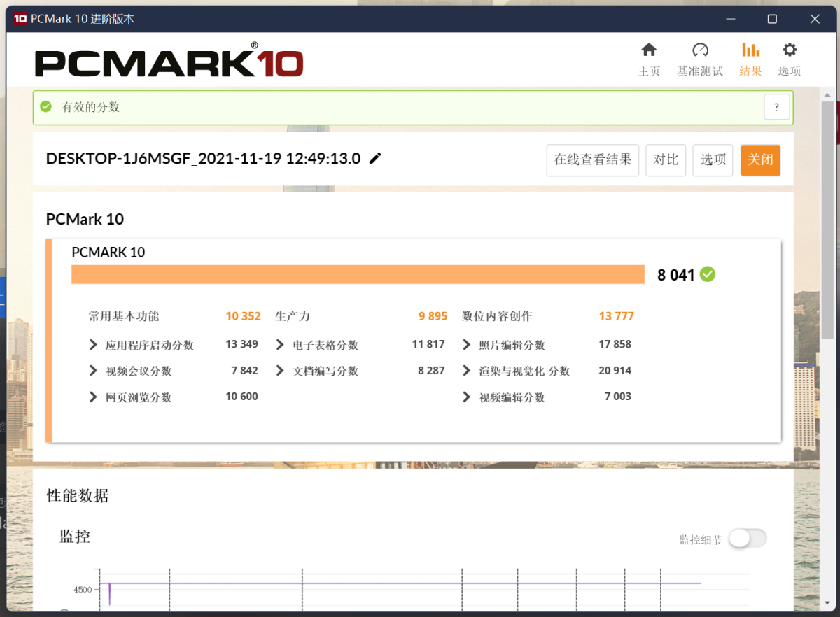
Task: Toggle the 监控细节 switch
Action: [x=747, y=539]
